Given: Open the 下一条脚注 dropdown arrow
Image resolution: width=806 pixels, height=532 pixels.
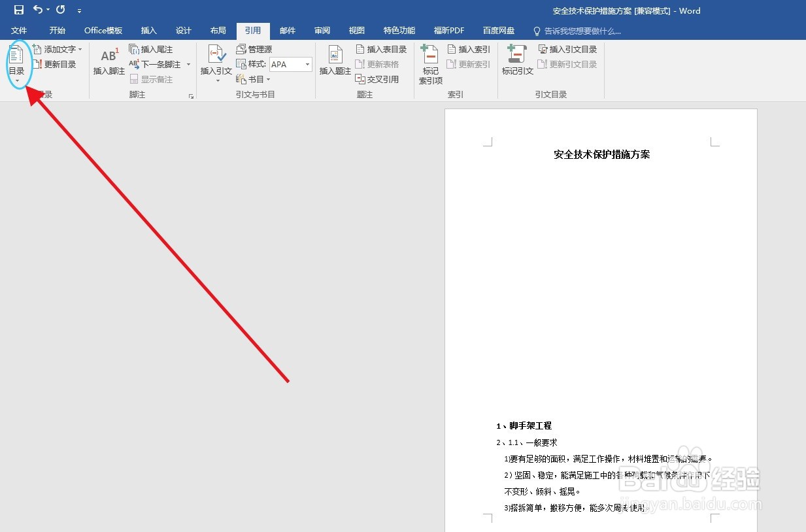Looking at the screenshot, I should [x=188, y=64].
